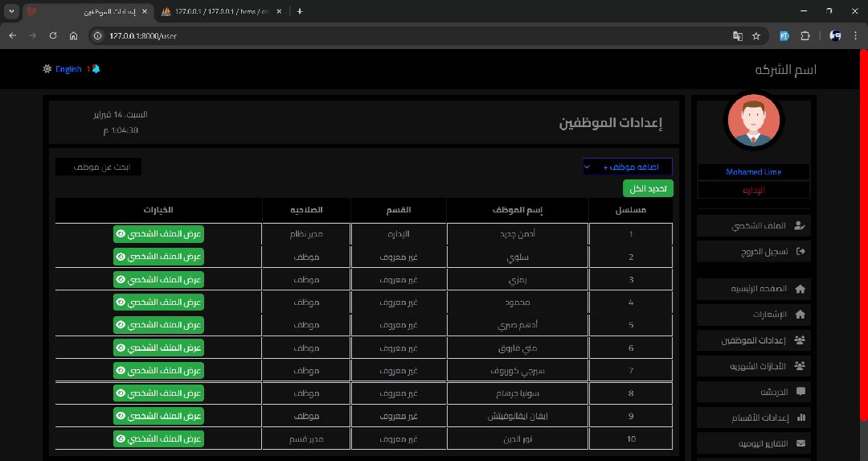This screenshot has height=461, width=868.
Task: Open إعدادات الأقسام sidebar page
Action: (x=753, y=418)
